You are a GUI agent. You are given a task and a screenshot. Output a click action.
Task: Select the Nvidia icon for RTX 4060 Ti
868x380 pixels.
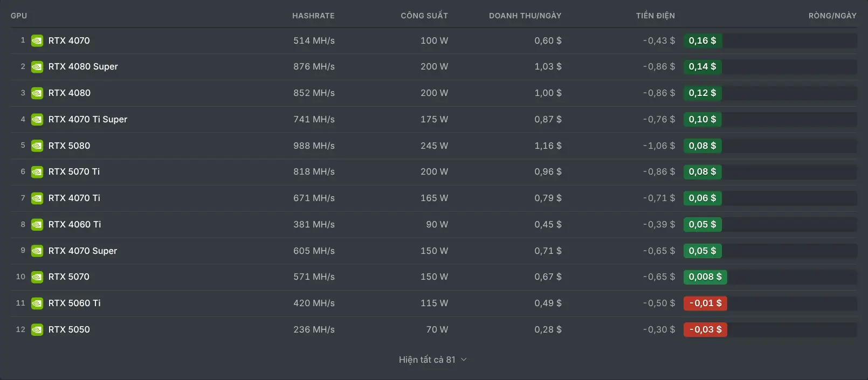[x=37, y=224]
